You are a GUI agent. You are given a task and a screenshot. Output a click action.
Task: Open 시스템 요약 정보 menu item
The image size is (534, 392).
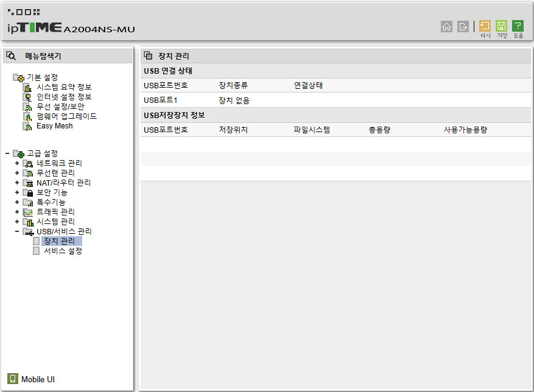64,87
